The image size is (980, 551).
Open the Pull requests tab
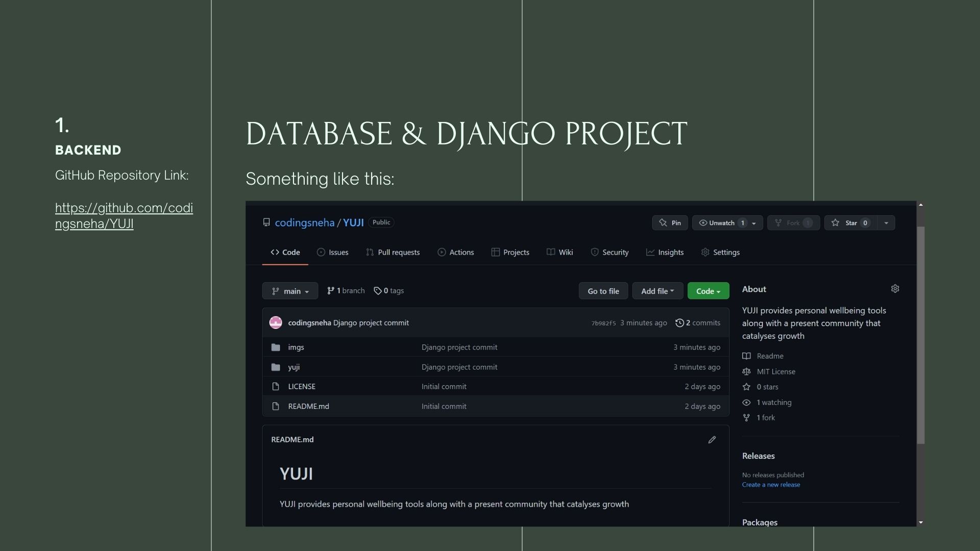[393, 252]
